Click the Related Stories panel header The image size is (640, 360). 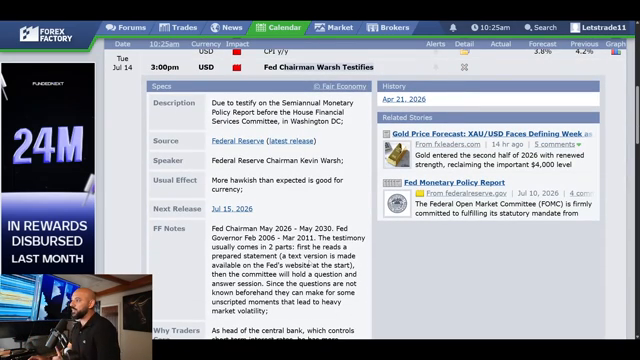coord(489,118)
